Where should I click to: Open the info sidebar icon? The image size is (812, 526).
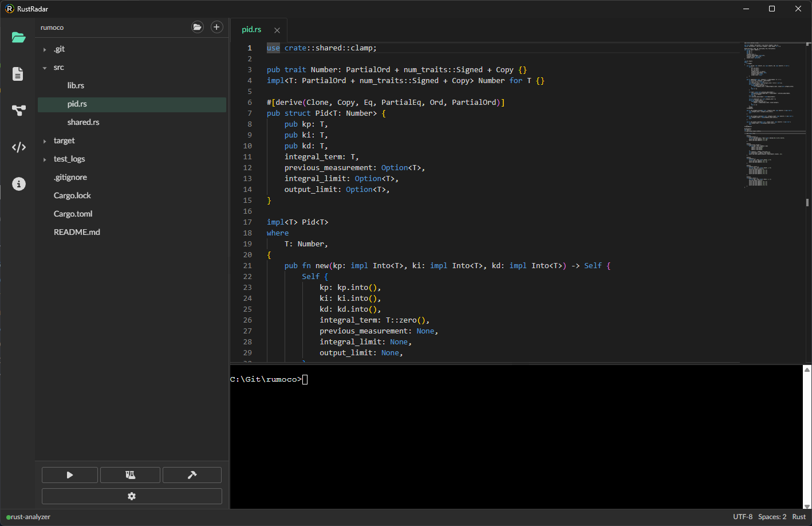tap(18, 184)
